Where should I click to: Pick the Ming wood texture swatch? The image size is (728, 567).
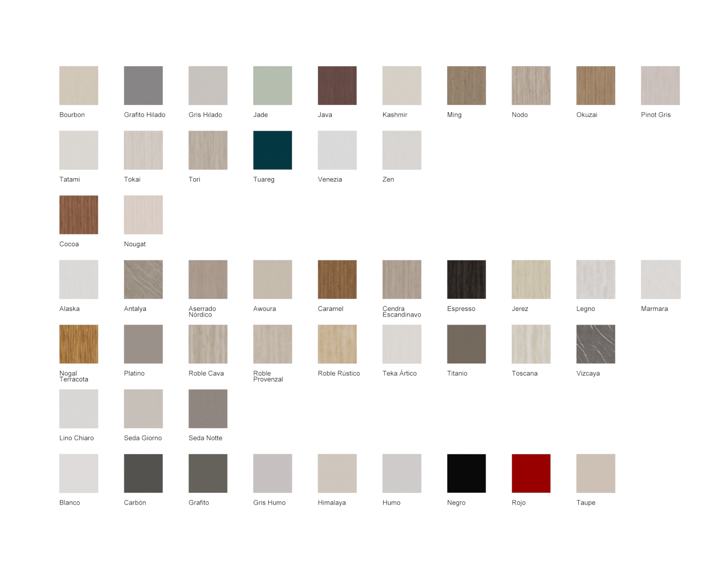466,86
